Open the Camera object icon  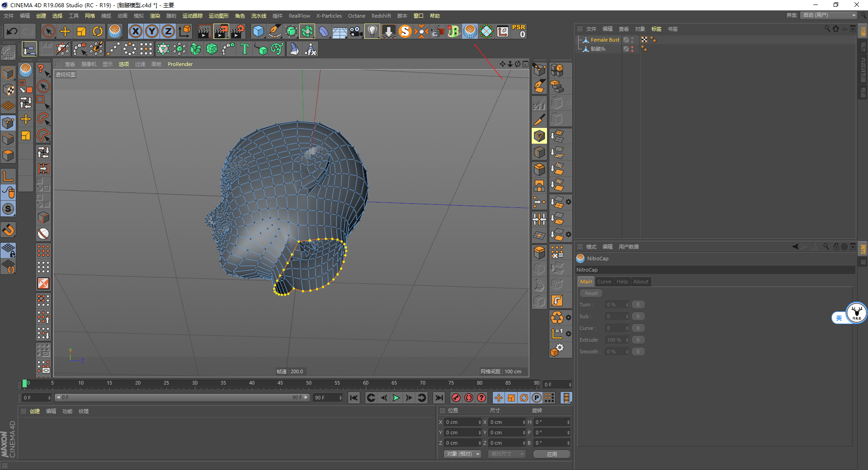(356, 31)
